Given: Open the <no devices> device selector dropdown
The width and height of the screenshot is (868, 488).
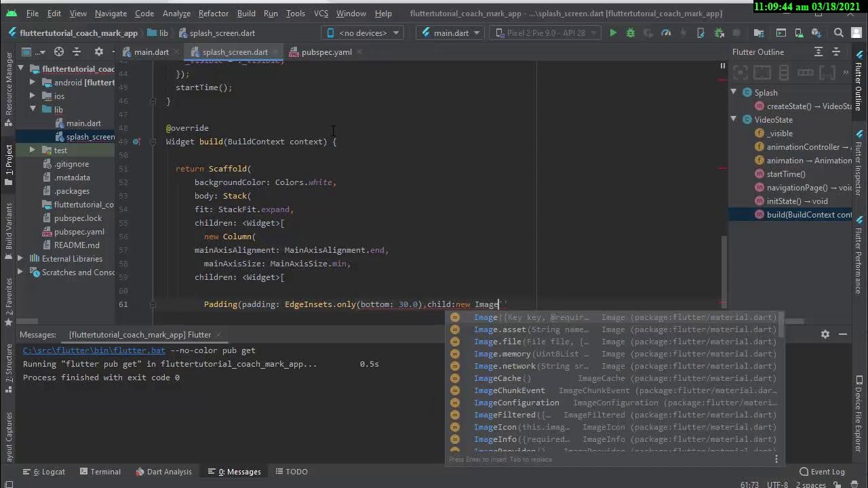Looking at the screenshot, I should coord(363,33).
